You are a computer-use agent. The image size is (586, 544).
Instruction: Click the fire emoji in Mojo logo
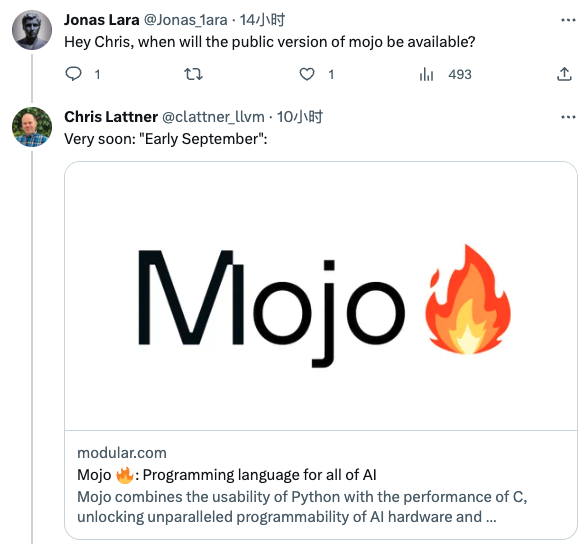[x=468, y=299]
